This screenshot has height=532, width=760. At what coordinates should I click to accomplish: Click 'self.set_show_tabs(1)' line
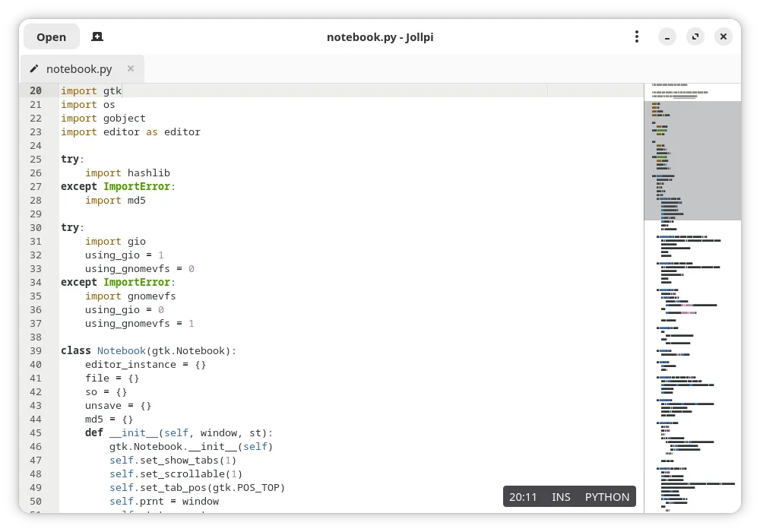(173, 461)
